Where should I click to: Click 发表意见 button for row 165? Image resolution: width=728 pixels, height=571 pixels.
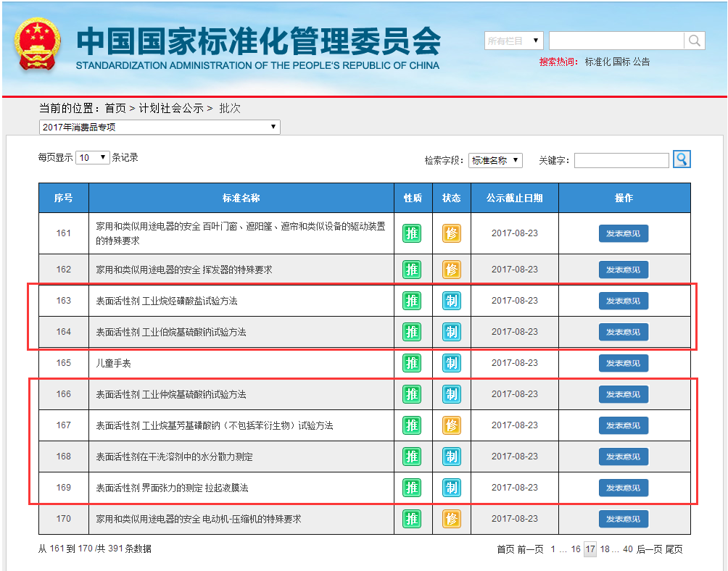pyautogui.click(x=623, y=363)
